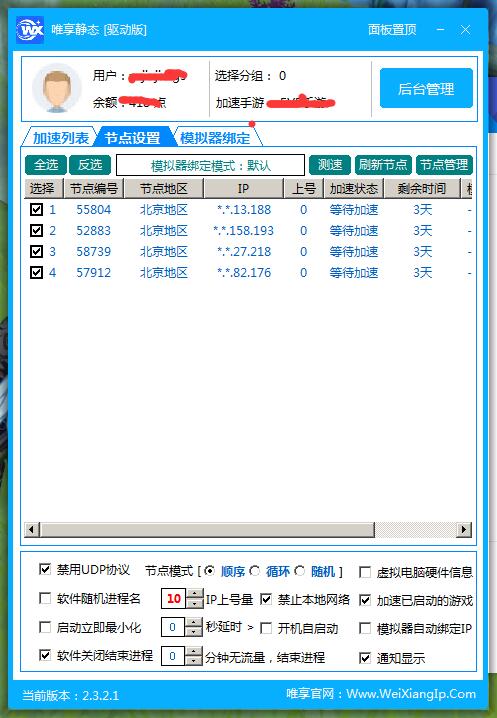Click the 全选 select-all button

(x=46, y=165)
